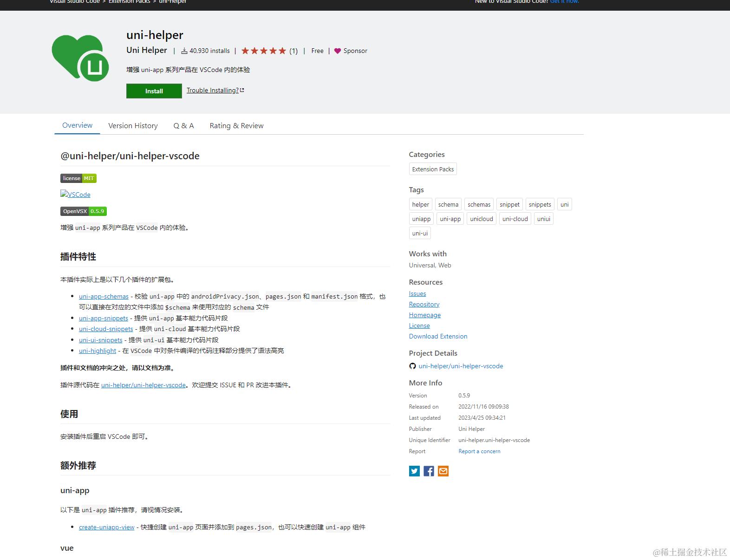The height and width of the screenshot is (560, 730).
Task: Share extension on Twitter icon
Action: [414, 471]
